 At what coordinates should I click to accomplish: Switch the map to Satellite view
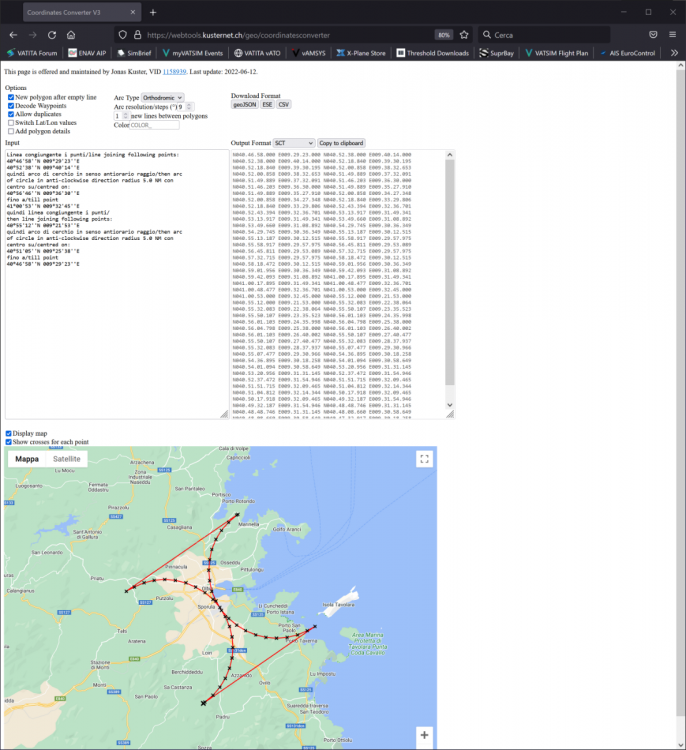pos(67,459)
